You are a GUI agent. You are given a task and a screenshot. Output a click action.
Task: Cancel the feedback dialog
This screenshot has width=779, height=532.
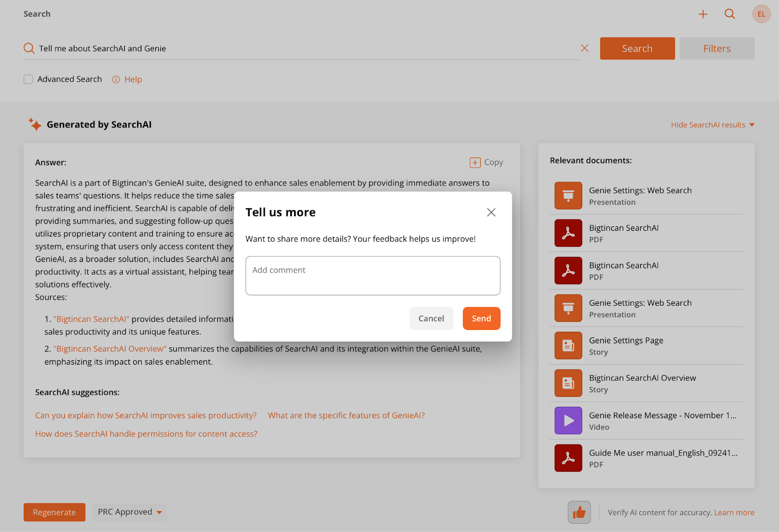(431, 318)
